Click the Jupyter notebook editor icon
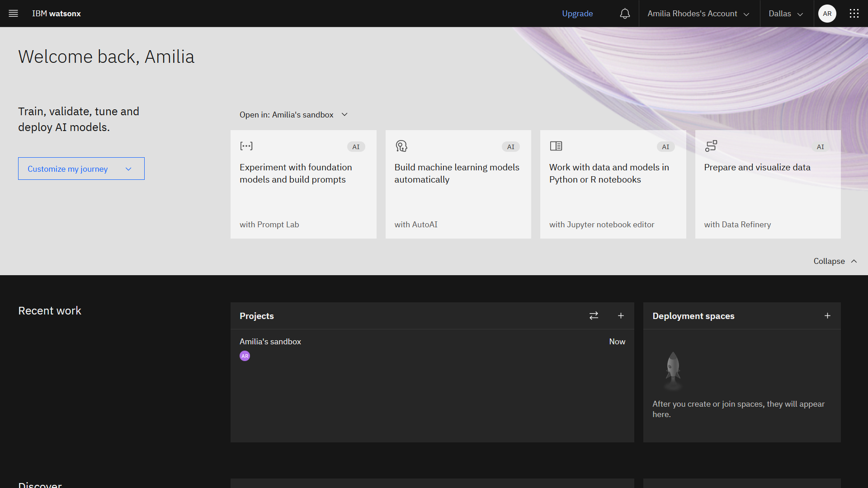Image resolution: width=868 pixels, height=488 pixels. click(x=556, y=145)
